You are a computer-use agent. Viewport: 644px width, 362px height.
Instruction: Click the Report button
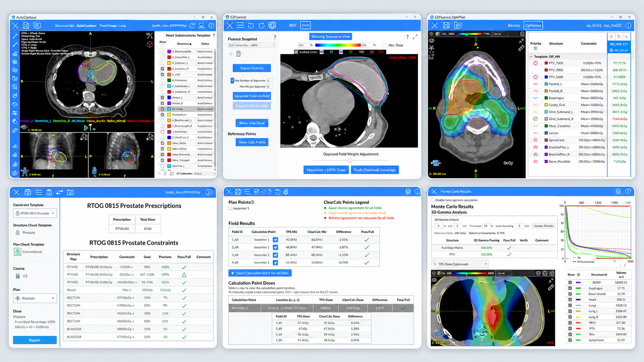pos(35,340)
